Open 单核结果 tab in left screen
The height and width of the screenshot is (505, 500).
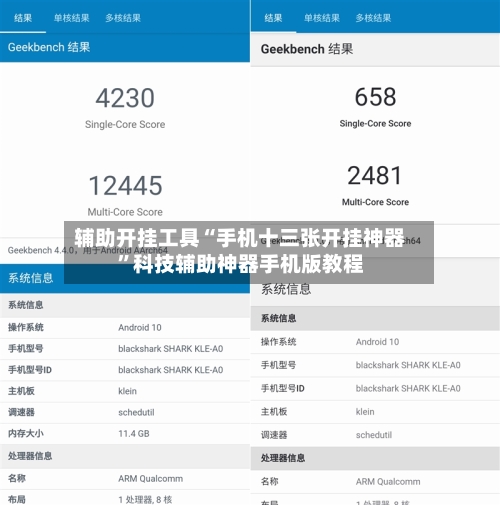click(x=72, y=18)
